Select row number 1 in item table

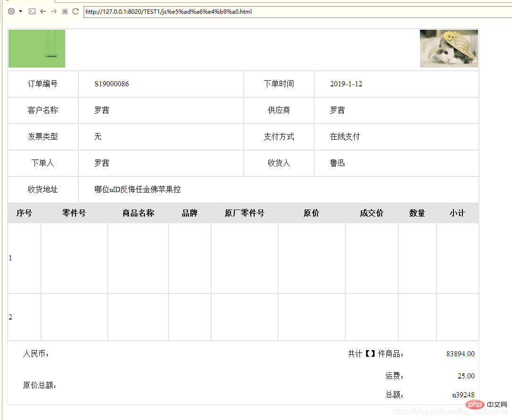10,258
